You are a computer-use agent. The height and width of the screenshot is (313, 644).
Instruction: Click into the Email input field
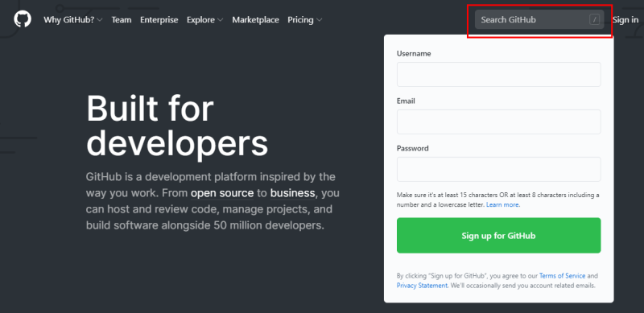(498, 121)
